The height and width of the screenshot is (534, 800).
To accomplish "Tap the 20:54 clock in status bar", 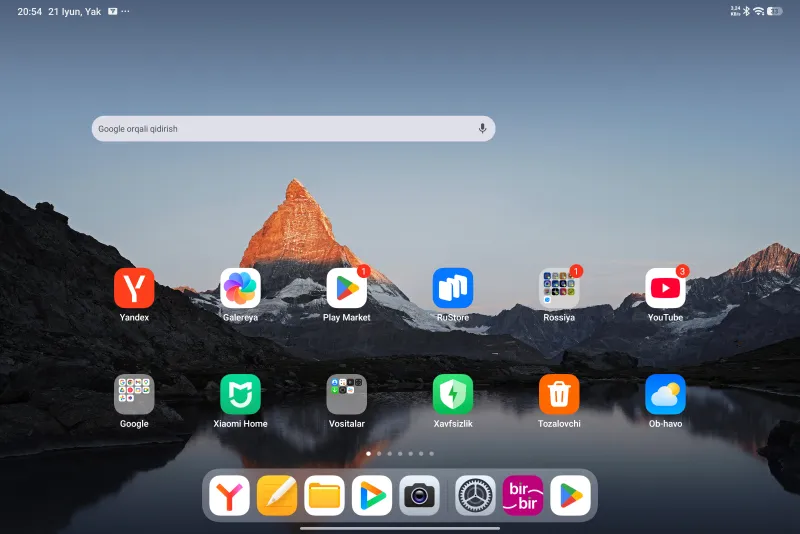I will 30,11.
